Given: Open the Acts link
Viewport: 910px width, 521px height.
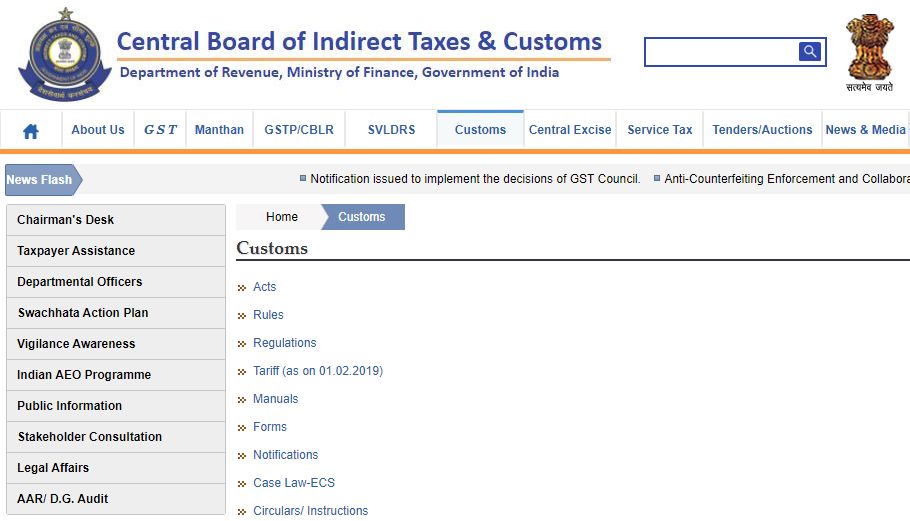Looking at the screenshot, I should (264, 287).
